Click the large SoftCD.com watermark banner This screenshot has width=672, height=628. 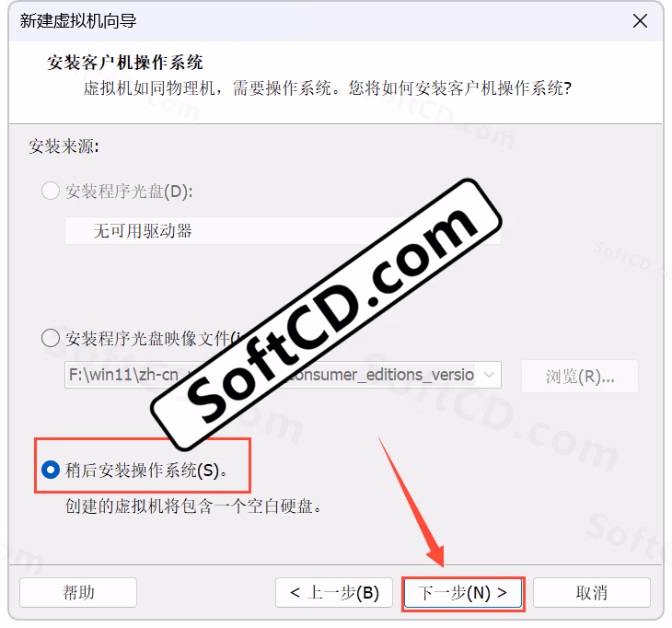pyautogui.click(x=326, y=314)
